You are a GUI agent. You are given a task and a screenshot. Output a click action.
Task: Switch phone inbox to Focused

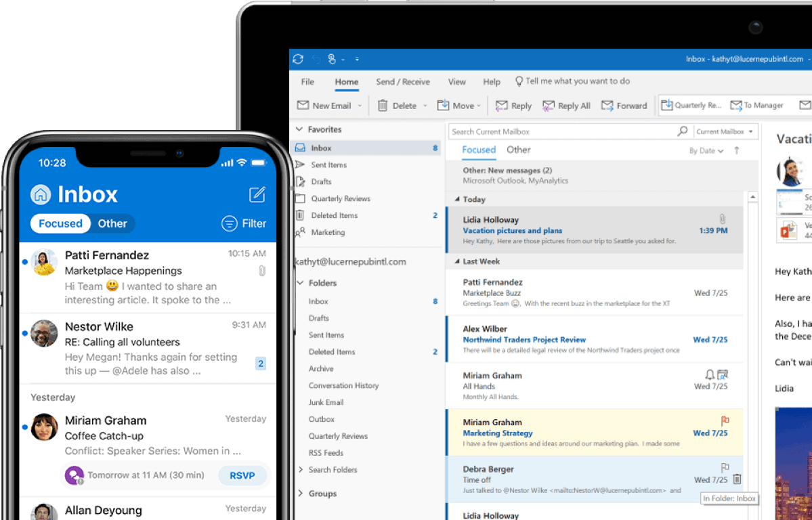[60, 223]
